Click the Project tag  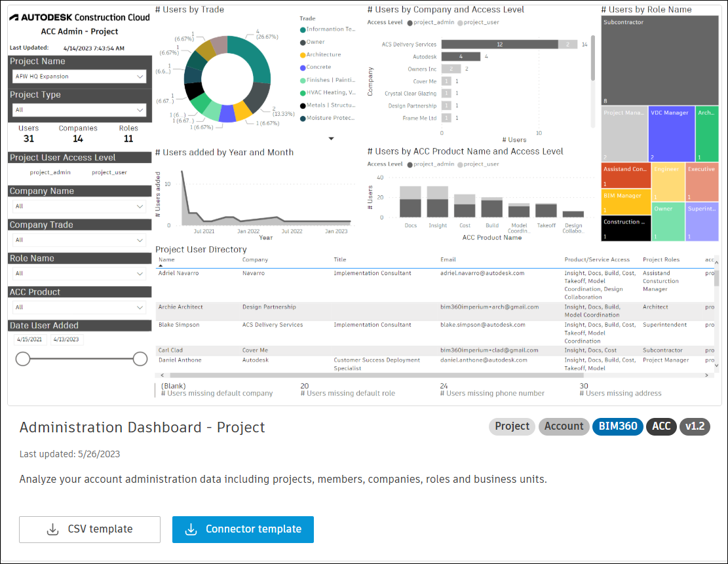(512, 426)
